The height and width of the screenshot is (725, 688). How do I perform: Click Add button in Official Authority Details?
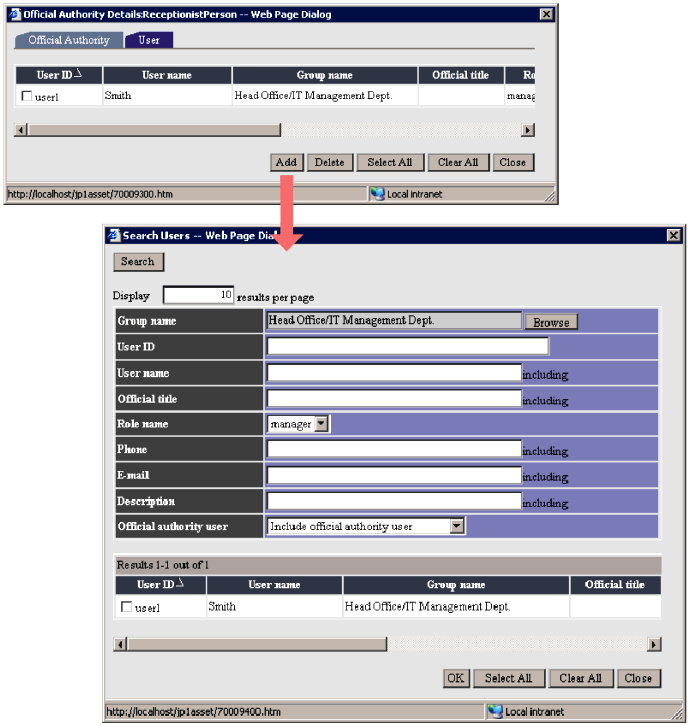pos(287,162)
